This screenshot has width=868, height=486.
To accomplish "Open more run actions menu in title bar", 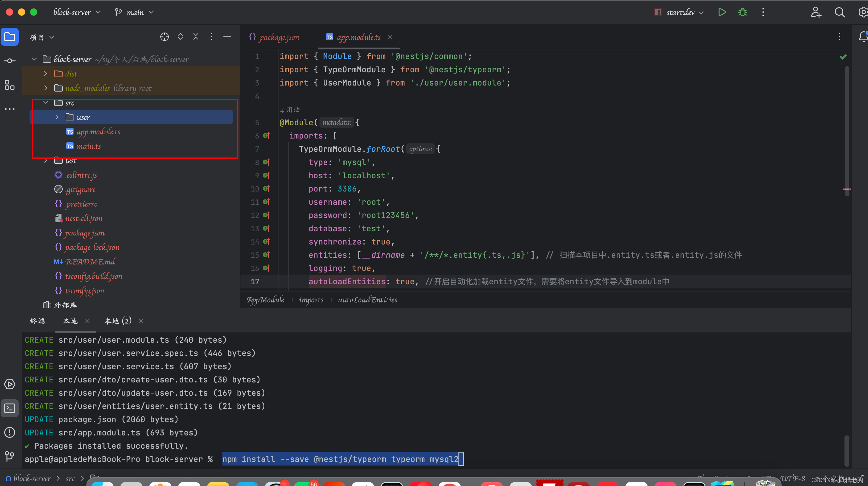I will coord(763,12).
